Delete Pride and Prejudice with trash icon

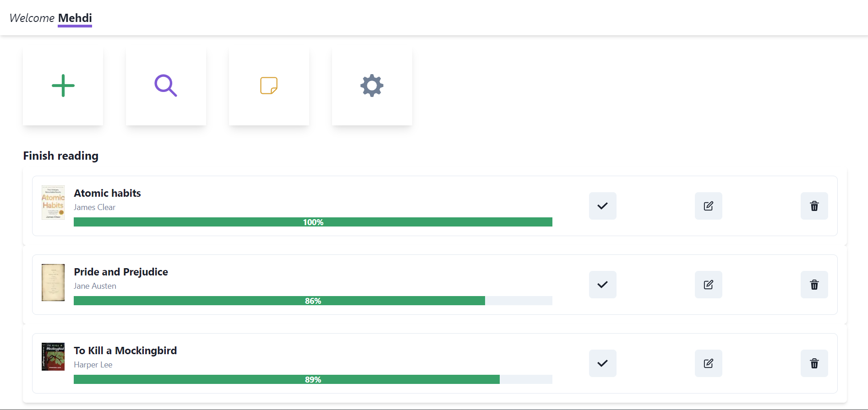(x=814, y=285)
